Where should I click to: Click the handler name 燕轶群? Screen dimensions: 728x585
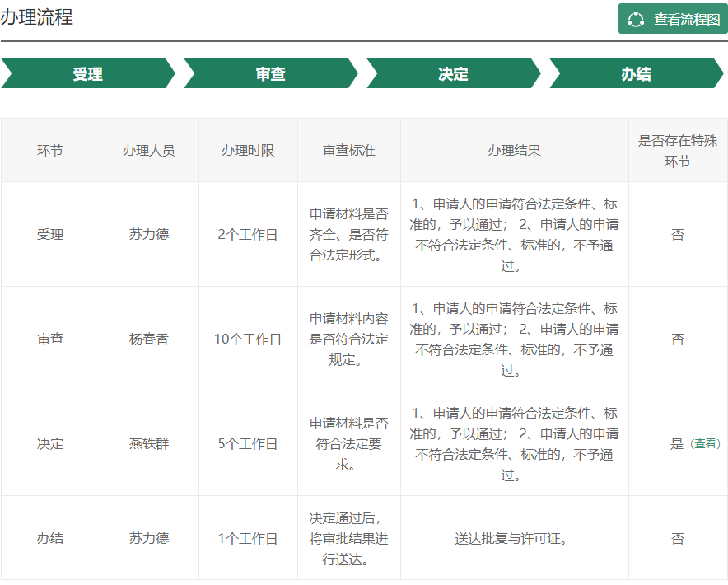(149, 443)
